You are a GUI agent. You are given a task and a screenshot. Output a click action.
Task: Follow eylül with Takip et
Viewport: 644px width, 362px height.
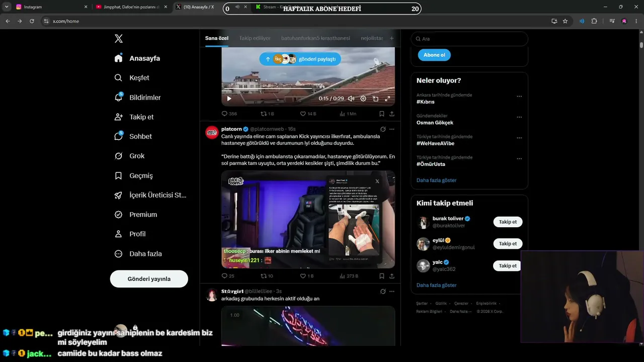pos(508,244)
